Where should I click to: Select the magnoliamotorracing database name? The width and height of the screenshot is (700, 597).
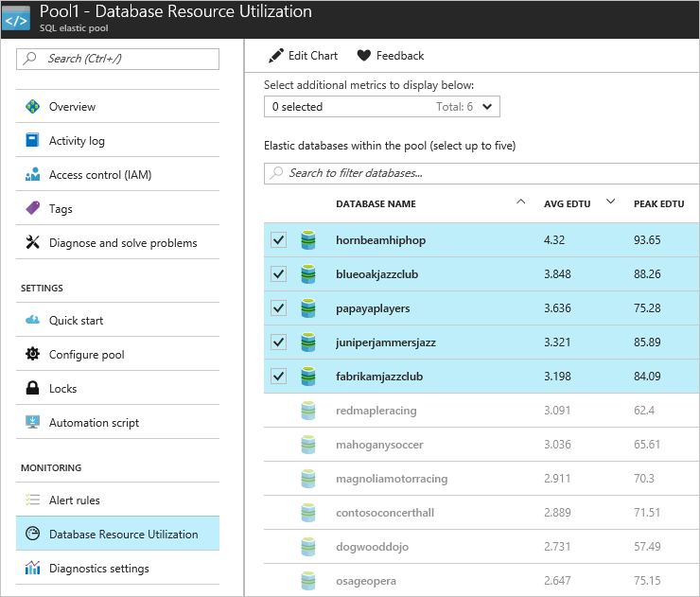click(392, 478)
